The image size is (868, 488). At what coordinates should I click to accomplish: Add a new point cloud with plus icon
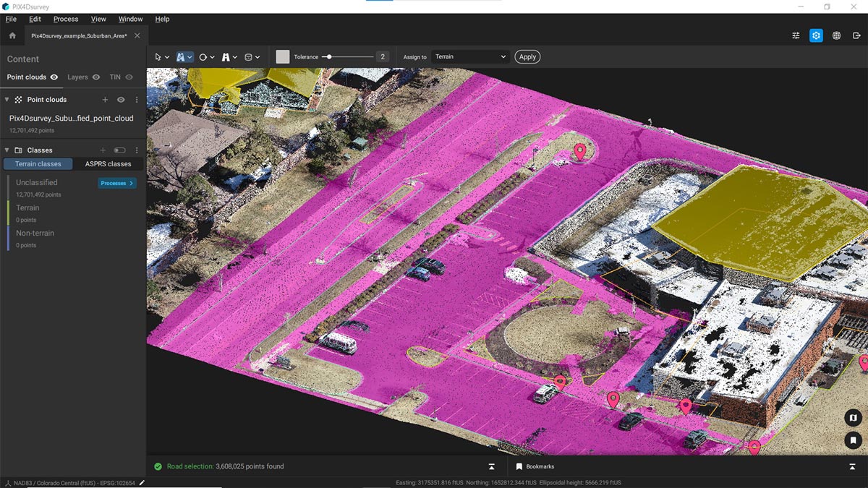point(105,100)
